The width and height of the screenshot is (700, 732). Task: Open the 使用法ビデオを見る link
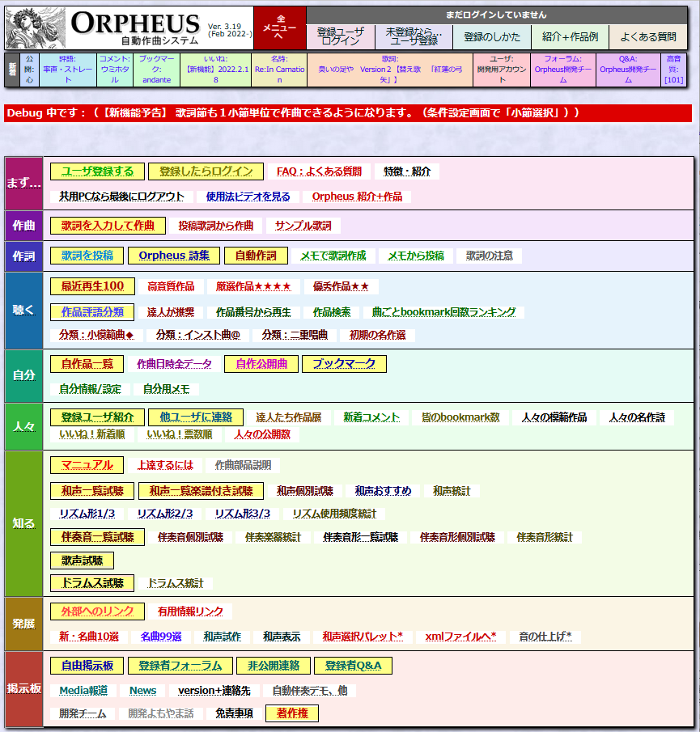(x=248, y=197)
